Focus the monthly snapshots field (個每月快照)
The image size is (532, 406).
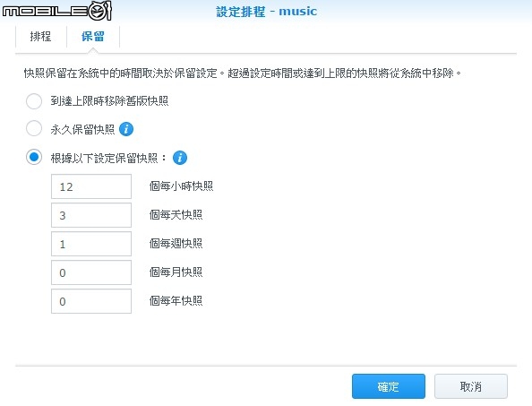click(91, 272)
